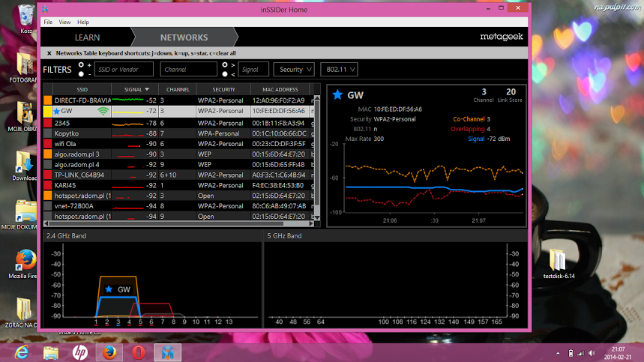Image resolution: width=644 pixels, height=362 pixels.
Task: Click the Co-Channel label in details panel
Action: [469, 119]
